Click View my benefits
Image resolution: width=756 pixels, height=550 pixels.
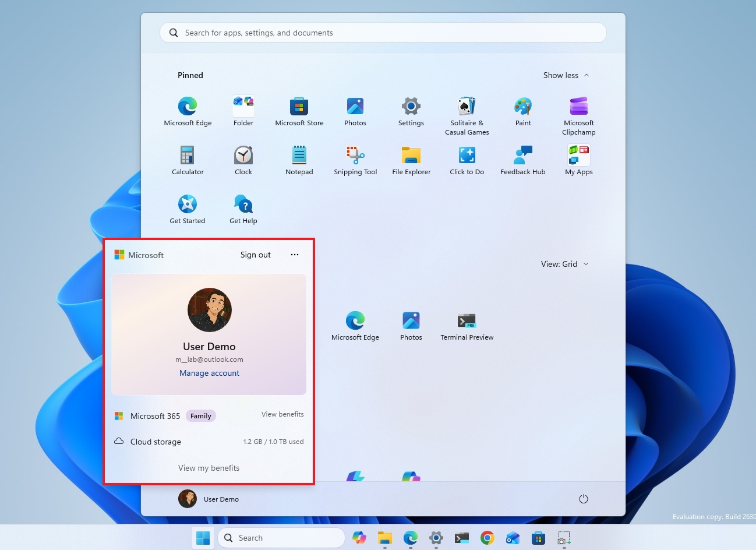tap(209, 468)
